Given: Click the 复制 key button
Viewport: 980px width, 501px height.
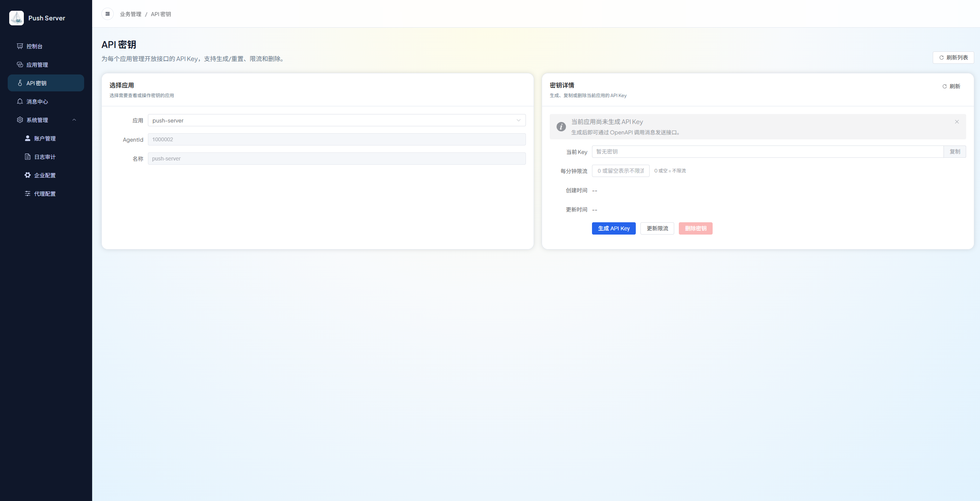Looking at the screenshot, I should 955,152.
